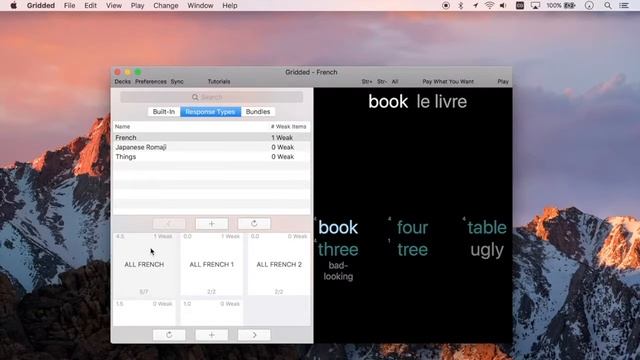Image resolution: width=640 pixels, height=360 pixels.
Task: Click the 'le livre' prompt text
Action: coord(441,102)
